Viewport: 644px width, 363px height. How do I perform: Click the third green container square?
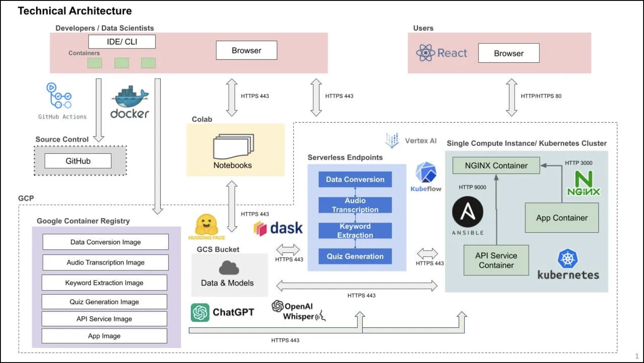click(148, 63)
